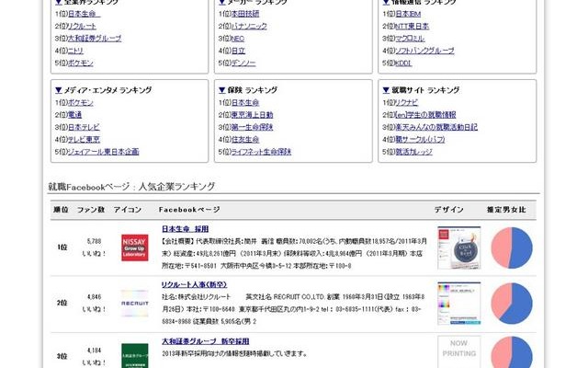Open テレビ東京 media ranking link
The width and height of the screenshot is (588, 368).
tap(84, 140)
